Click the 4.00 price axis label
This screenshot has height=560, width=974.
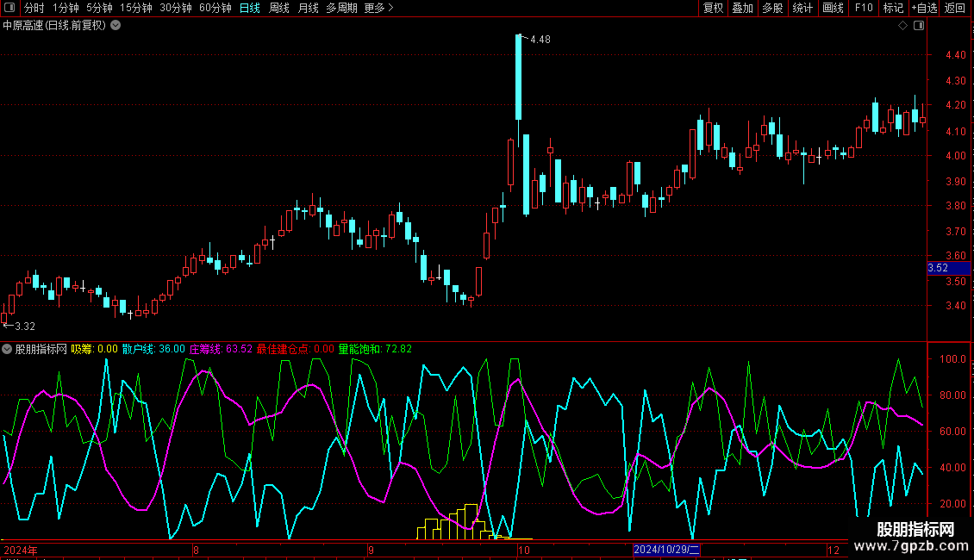coord(955,157)
